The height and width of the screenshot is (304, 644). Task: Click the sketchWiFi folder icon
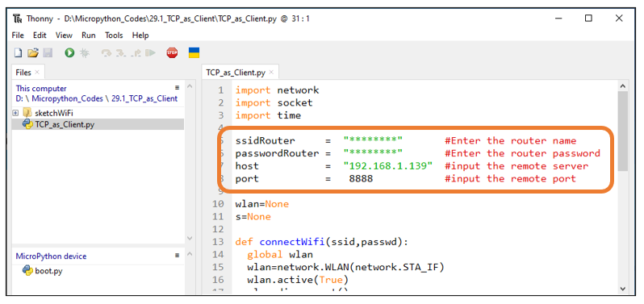(x=27, y=113)
